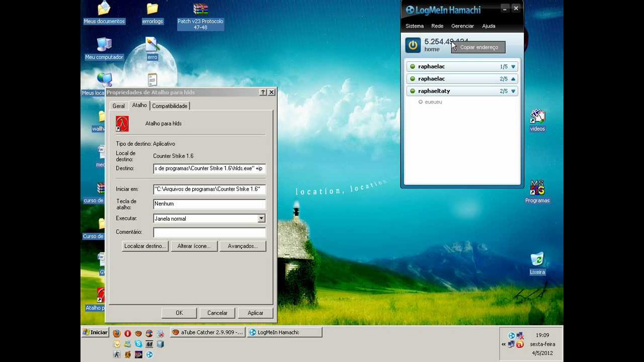Viewport: 644px width, 362px height.
Task: Open the Ajuda menu in Hamachi
Action: tap(489, 26)
